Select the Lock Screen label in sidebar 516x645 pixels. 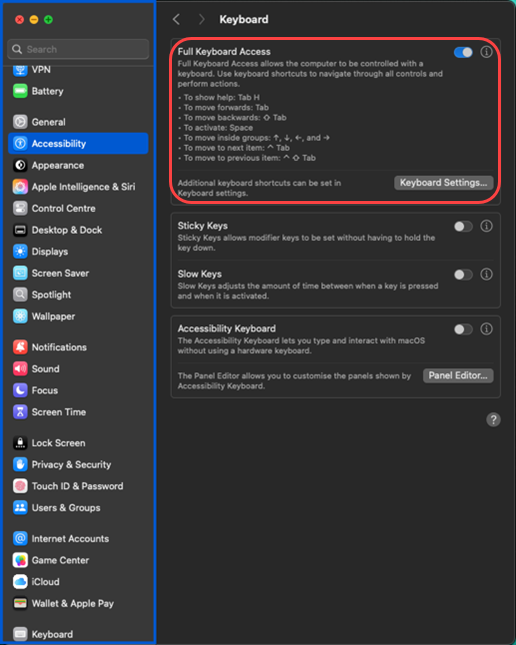pyautogui.click(x=58, y=443)
